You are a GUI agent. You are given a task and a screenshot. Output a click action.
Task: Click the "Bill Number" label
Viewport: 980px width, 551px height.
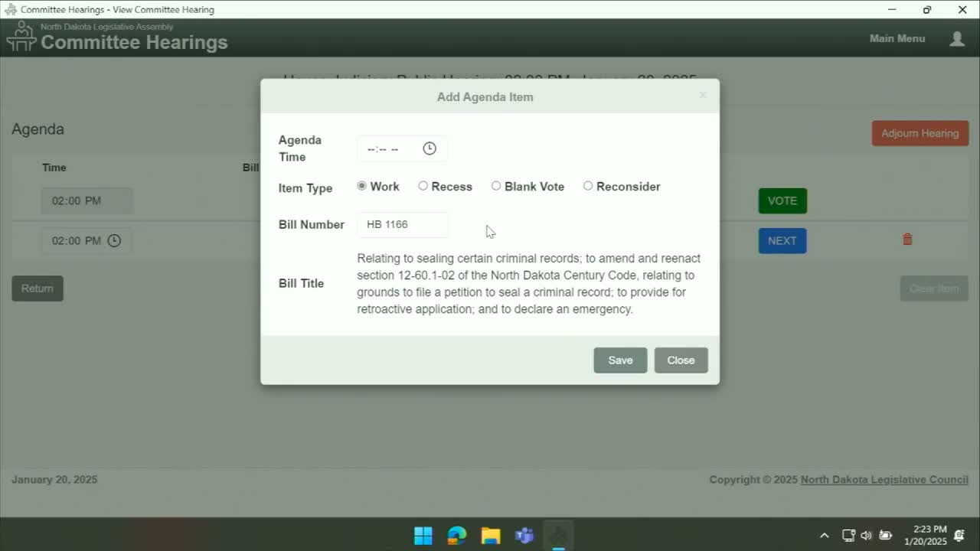312,224
